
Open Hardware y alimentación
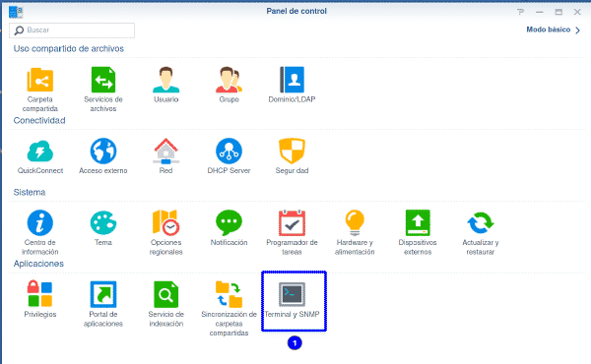coord(355,232)
